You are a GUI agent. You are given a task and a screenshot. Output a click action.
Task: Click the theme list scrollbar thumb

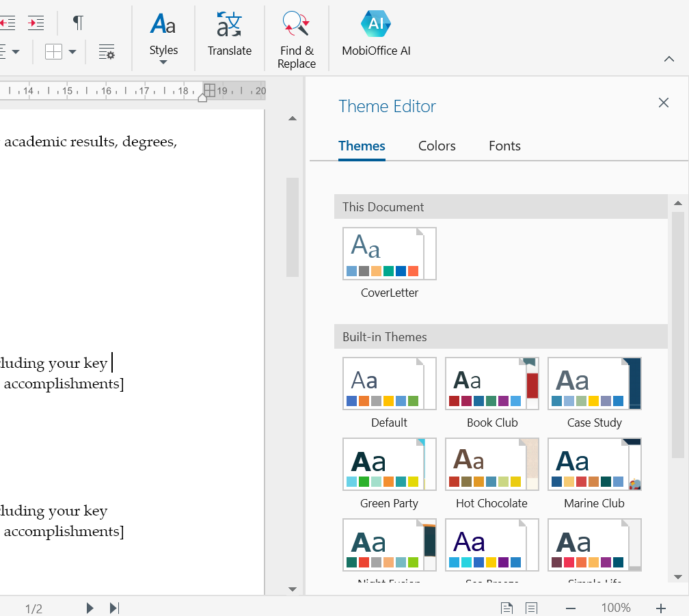point(678,335)
